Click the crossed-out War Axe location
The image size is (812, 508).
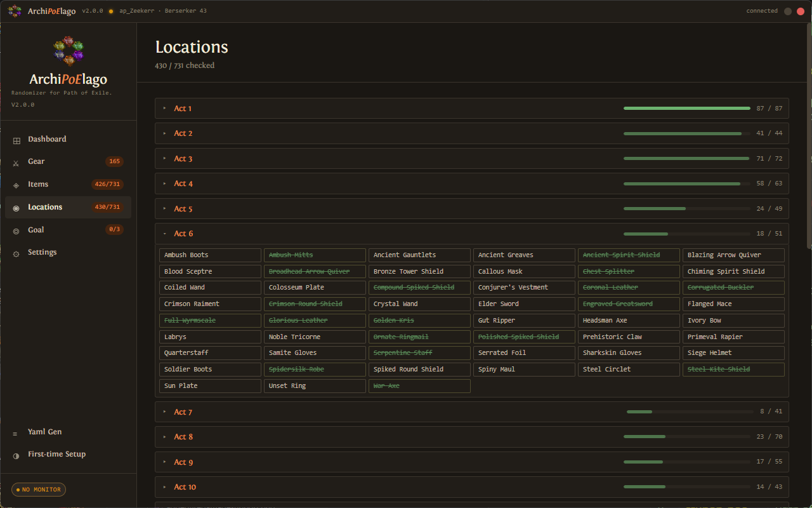pos(419,386)
